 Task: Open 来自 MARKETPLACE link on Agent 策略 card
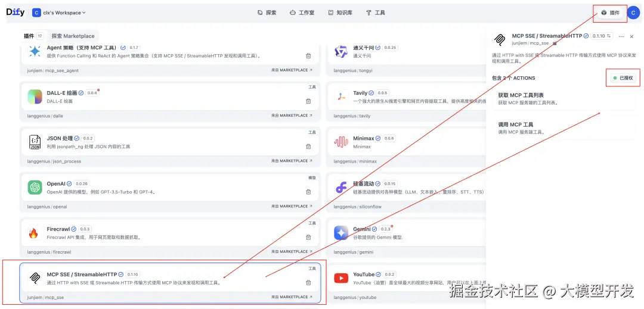tap(292, 70)
